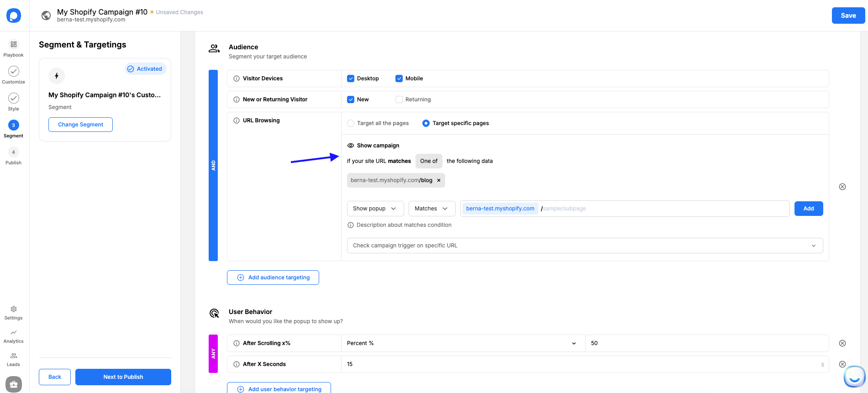This screenshot has height=393, width=868.
Task: Remove the After Scrolling x% rule
Action: tap(842, 343)
